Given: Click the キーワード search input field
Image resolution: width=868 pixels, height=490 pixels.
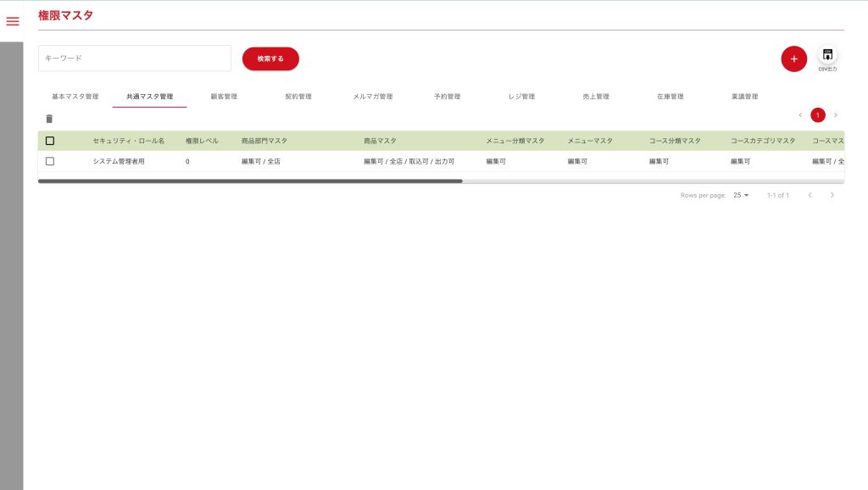Looking at the screenshot, I should pos(135,58).
